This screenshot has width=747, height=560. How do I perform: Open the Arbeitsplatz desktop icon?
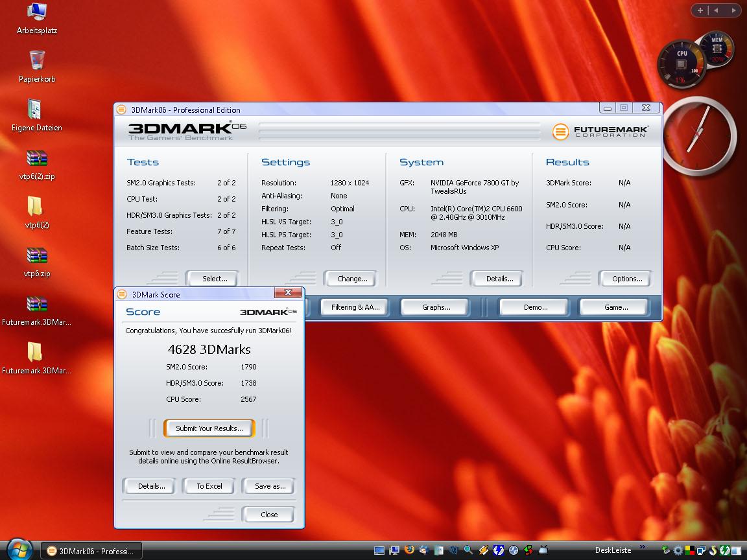(37, 19)
